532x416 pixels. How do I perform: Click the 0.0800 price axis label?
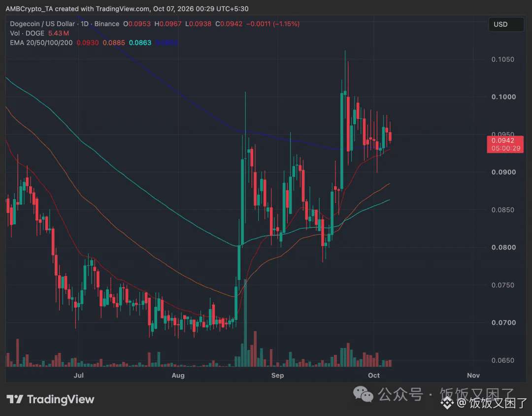pos(503,247)
